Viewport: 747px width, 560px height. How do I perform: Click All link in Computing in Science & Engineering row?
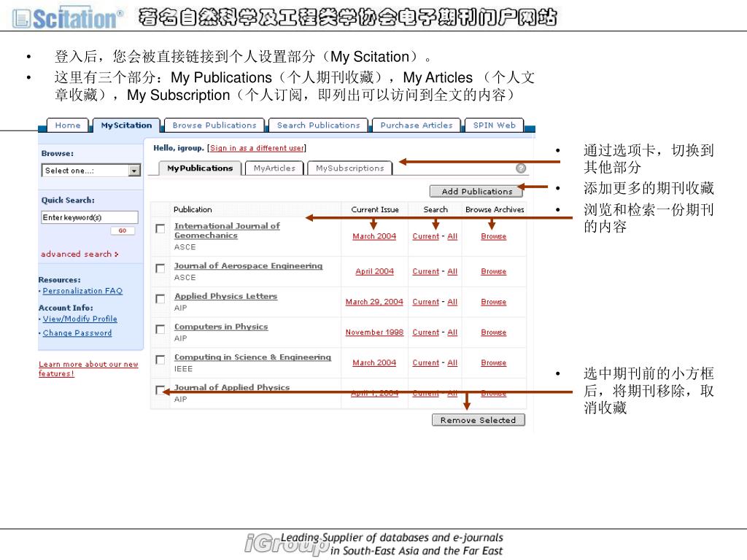(x=452, y=363)
